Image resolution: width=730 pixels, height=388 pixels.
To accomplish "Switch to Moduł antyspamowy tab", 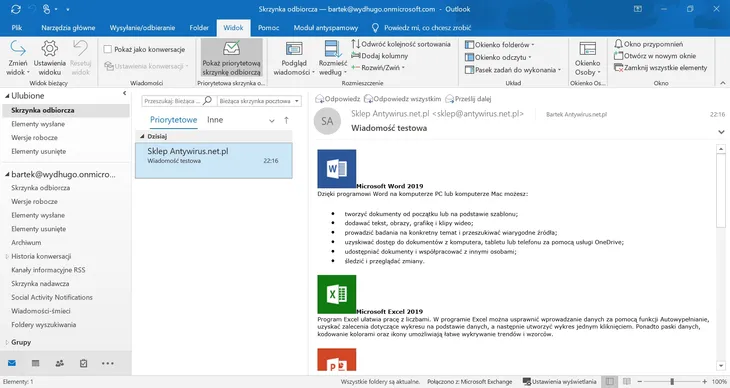I will tap(326, 28).
